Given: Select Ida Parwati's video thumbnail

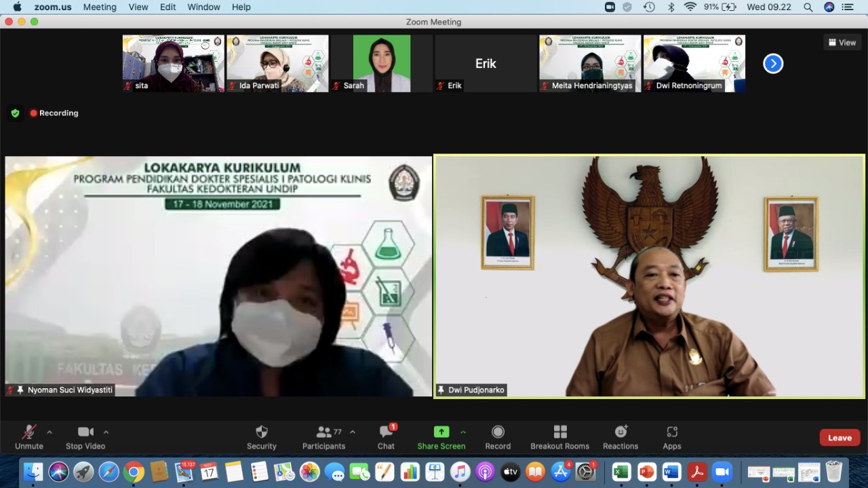Looking at the screenshot, I should coord(277,63).
